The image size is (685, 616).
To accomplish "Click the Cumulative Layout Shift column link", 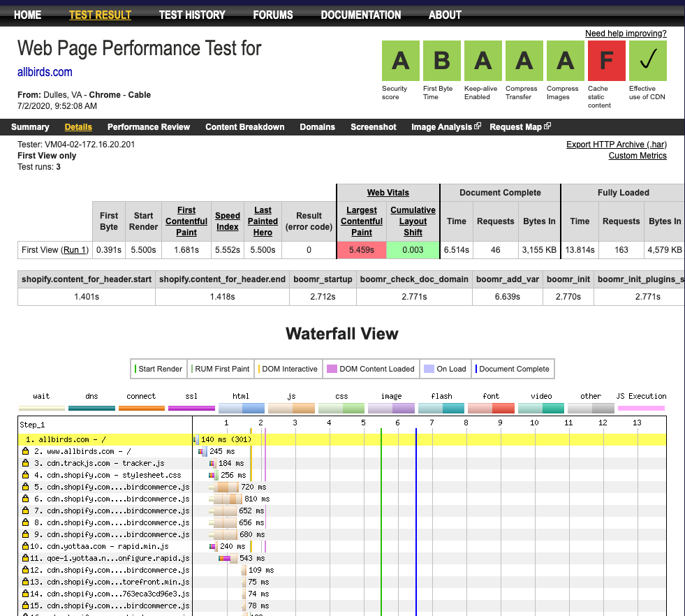I will pyautogui.click(x=413, y=221).
